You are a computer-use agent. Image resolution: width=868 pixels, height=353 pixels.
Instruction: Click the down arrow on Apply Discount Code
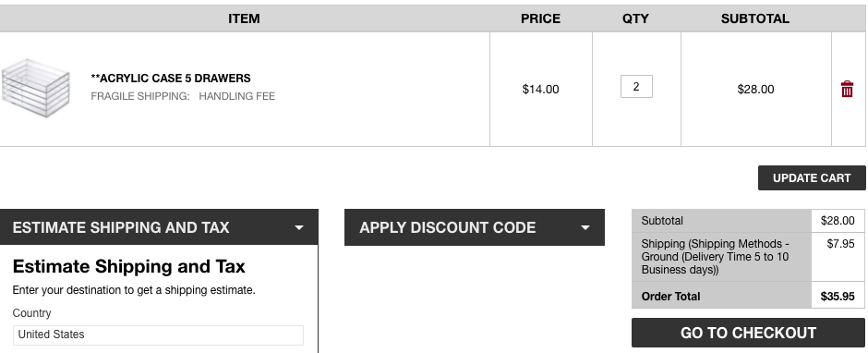click(585, 227)
